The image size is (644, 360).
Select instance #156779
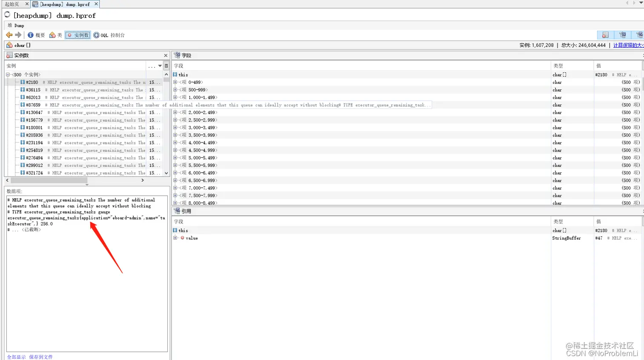point(83,120)
